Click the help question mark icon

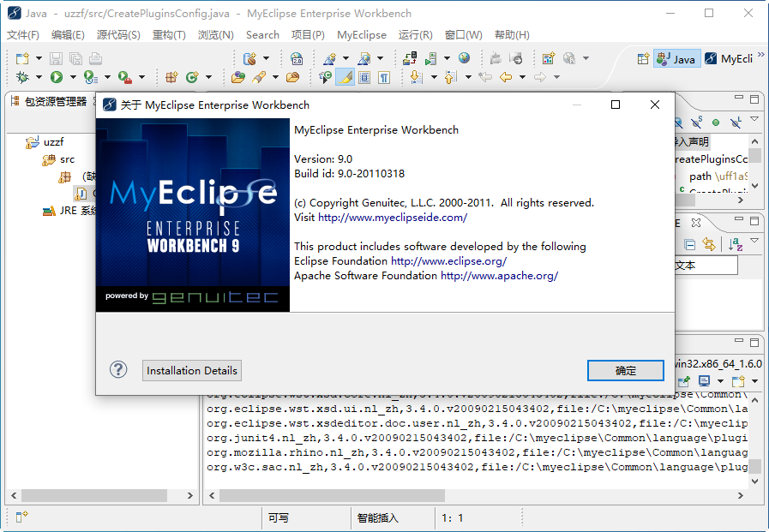point(118,370)
